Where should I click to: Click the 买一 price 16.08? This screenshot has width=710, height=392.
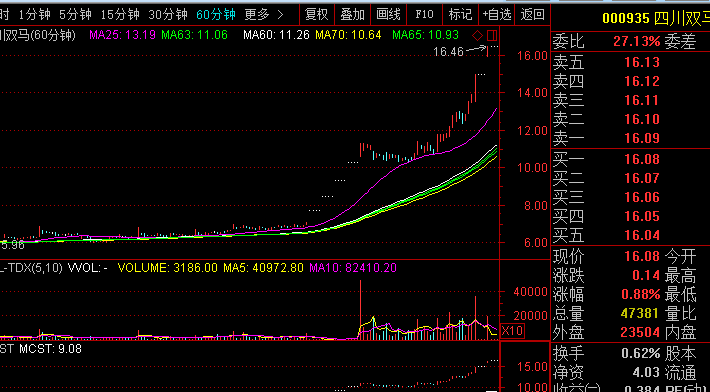tap(642, 159)
